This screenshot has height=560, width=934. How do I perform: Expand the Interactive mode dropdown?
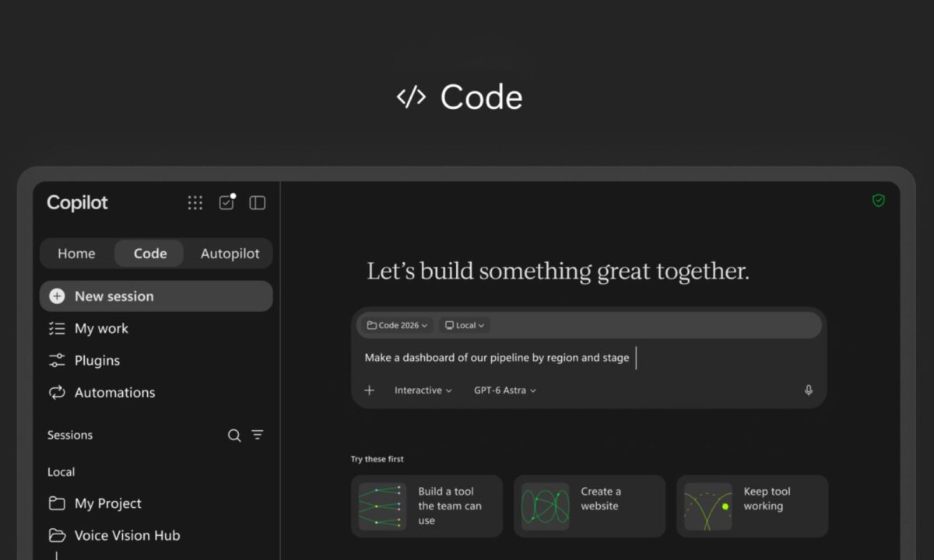423,390
